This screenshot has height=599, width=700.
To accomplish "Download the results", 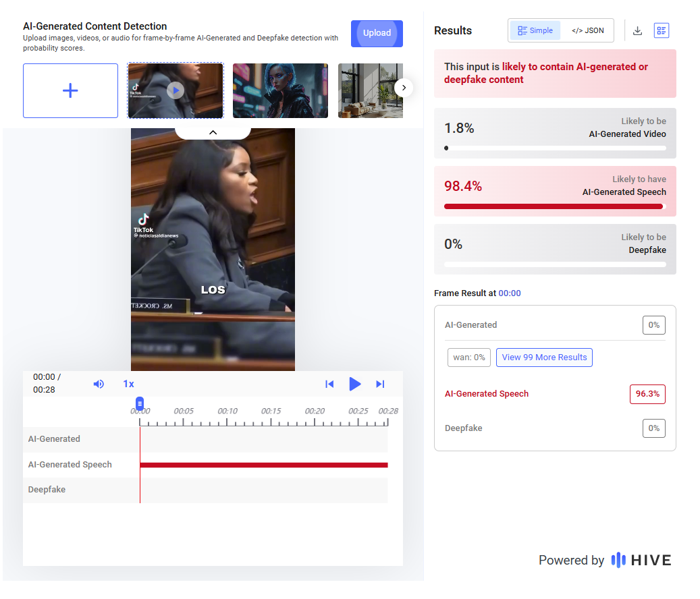I will (637, 30).
